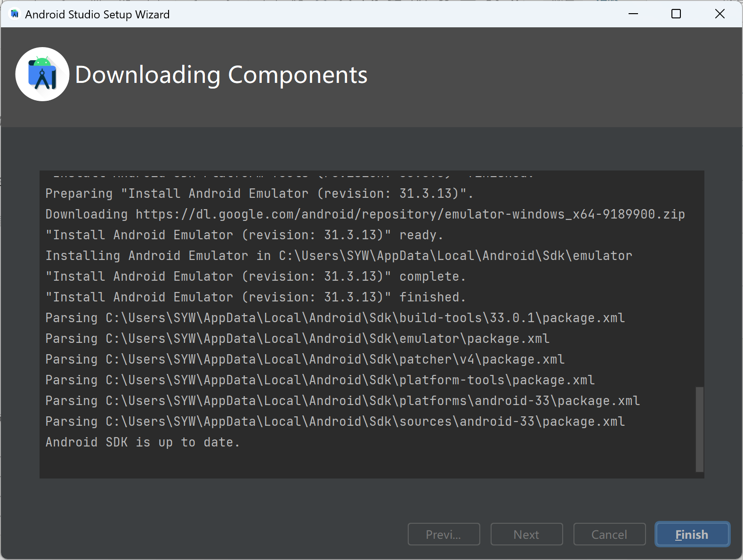Click the disabled Cancel button

609,534
